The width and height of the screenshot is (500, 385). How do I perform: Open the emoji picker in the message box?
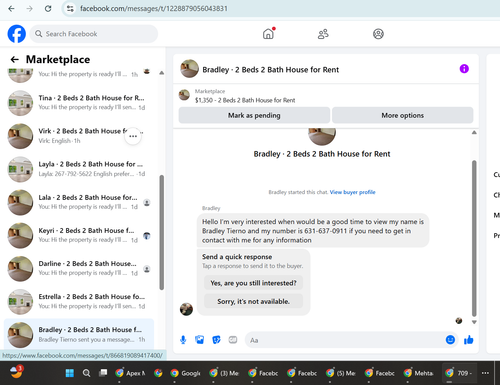click(450, 340)
